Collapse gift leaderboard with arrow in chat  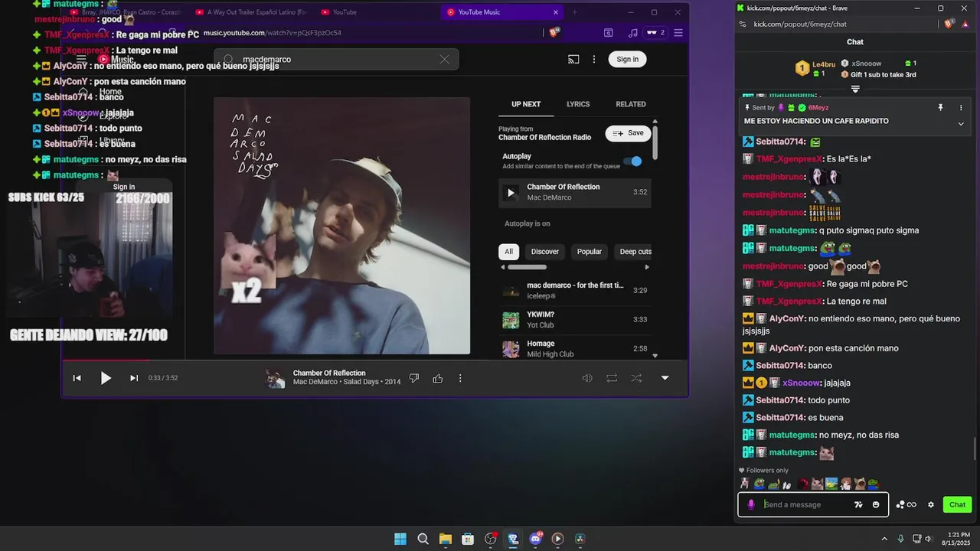[x=855, y=89]
